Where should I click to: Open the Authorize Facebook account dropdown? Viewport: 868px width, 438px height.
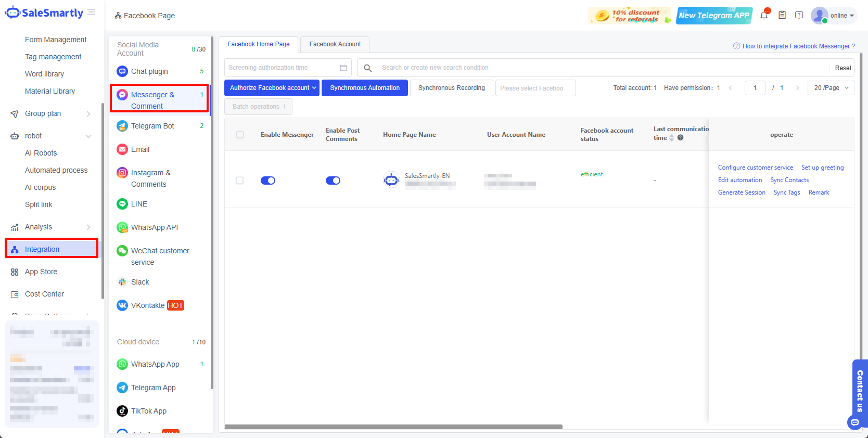[x=272, y=88]
